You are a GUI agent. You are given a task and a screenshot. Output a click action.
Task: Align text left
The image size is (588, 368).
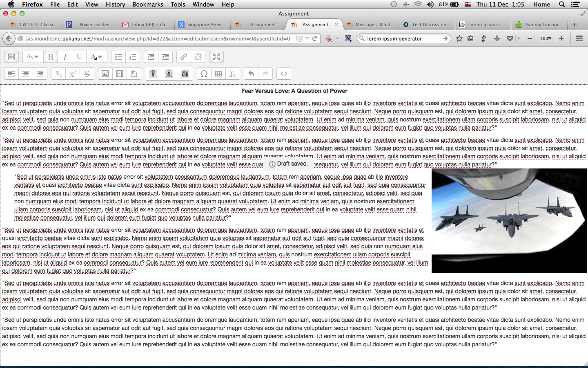[x=11, y=74]
